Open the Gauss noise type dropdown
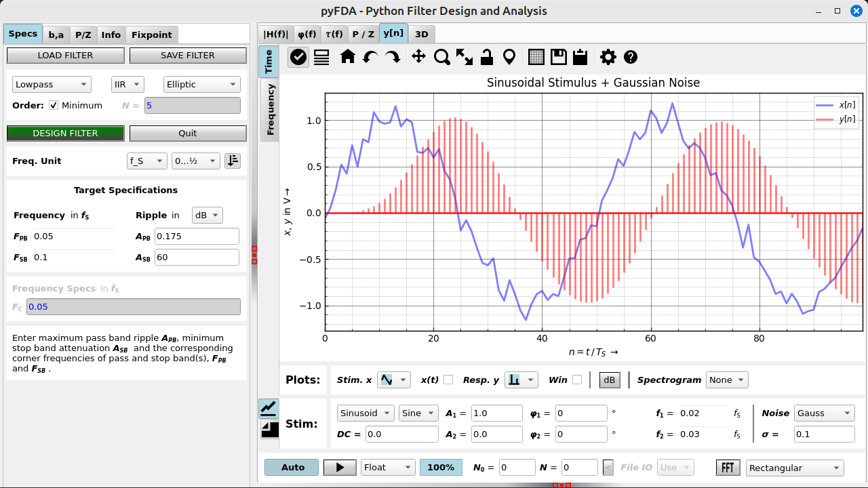The height and width of the screenshot is (488, 868). pyautogui.click(x=825, y=413)
